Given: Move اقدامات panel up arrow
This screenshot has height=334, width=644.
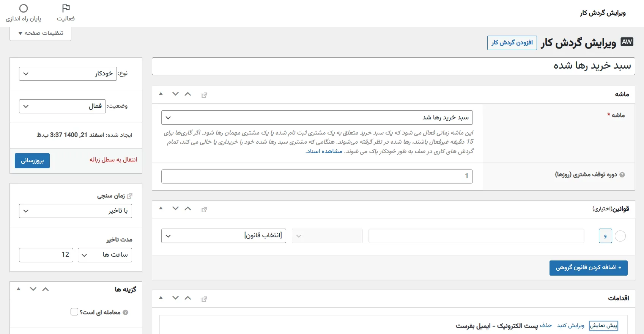Looking at the screenshot, I should point(188,298).
